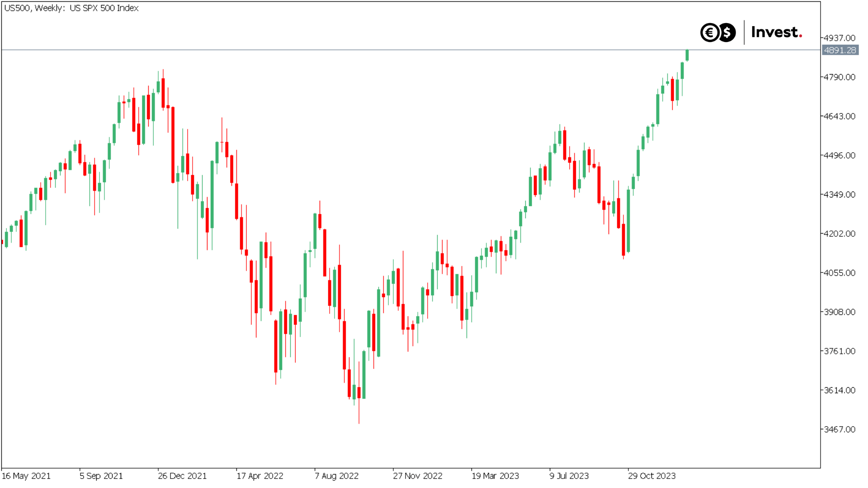Click the 16 May 2021 date label
The image size is (868, 488).
[26, 476]
